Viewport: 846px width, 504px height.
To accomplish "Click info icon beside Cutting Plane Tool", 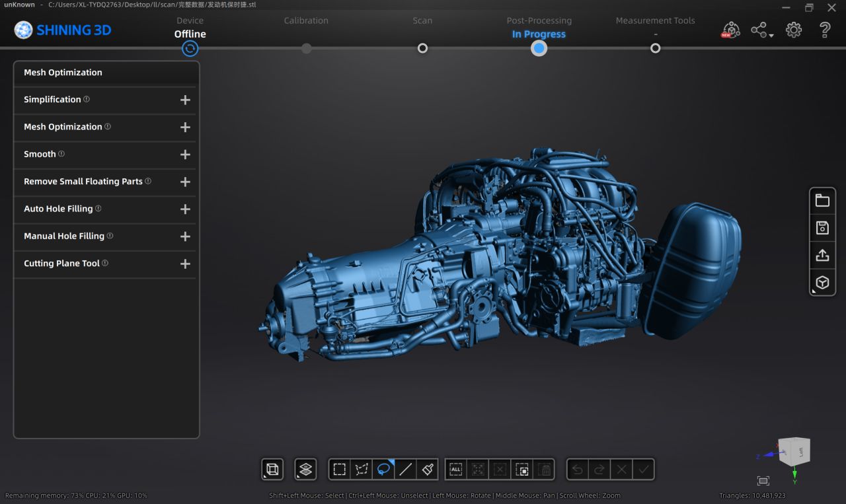I will (105, 263).
